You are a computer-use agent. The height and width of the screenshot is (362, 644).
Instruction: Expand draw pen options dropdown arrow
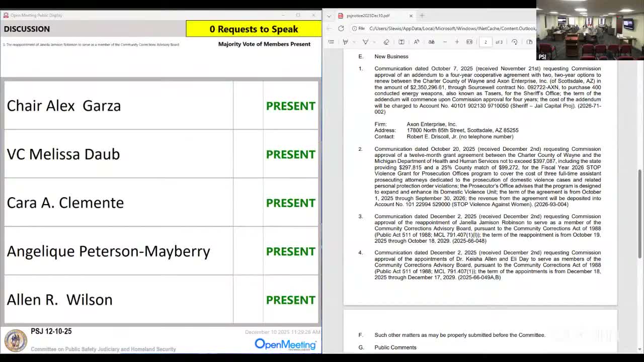click(x=374, y=42)
